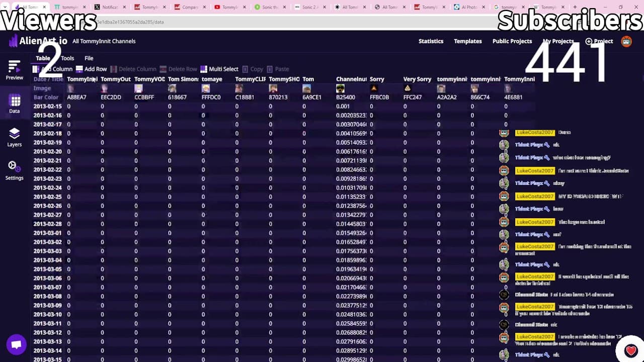644x362 pixels.
Task: Open My Projects in the top navigation
Action: [x=558, y=41]
